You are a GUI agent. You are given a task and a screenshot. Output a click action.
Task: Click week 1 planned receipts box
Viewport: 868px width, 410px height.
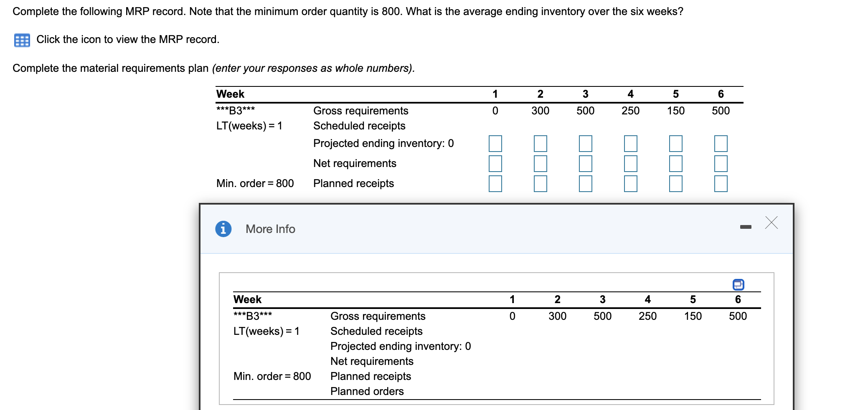tap(495, 184)
